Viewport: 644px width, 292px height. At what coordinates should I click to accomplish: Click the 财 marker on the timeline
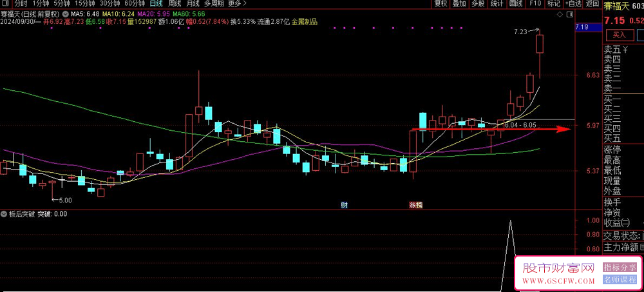[345, 205]
